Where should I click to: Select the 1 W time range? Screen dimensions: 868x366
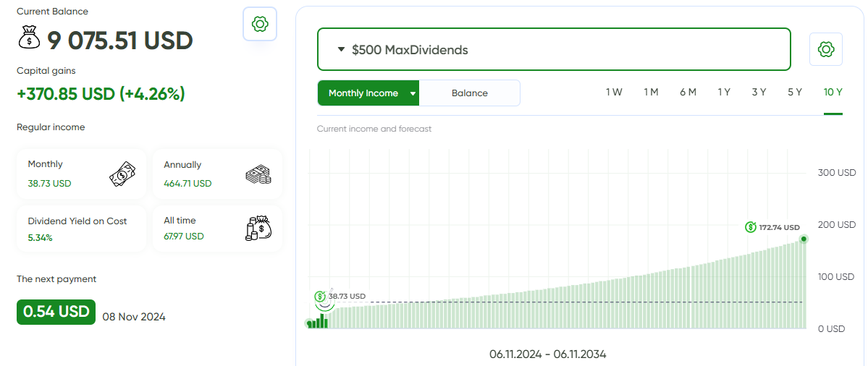[614, 93]
